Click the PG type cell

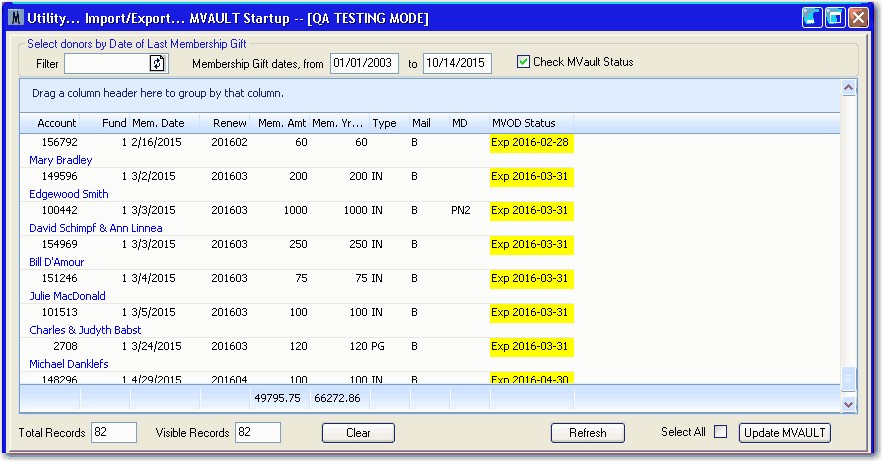[x=378, y=346]
